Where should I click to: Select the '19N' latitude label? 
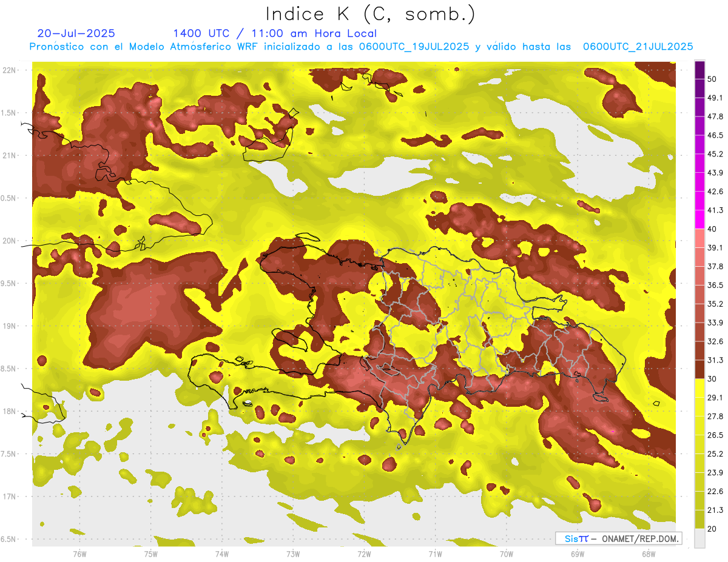(9, 326)
